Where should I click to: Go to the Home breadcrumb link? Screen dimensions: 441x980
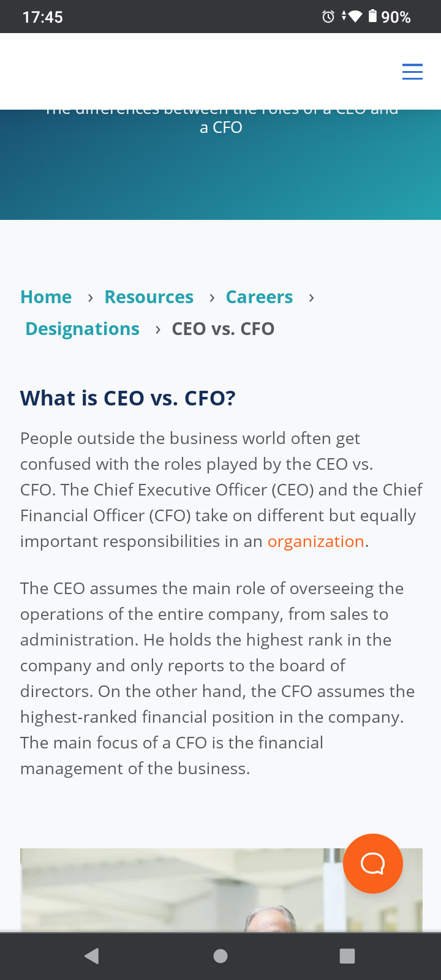[x=46, y=297]
